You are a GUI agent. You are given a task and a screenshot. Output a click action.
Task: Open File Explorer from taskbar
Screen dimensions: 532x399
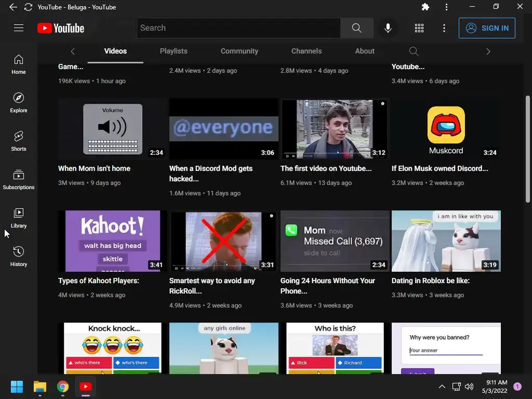[x=39, y=387]
